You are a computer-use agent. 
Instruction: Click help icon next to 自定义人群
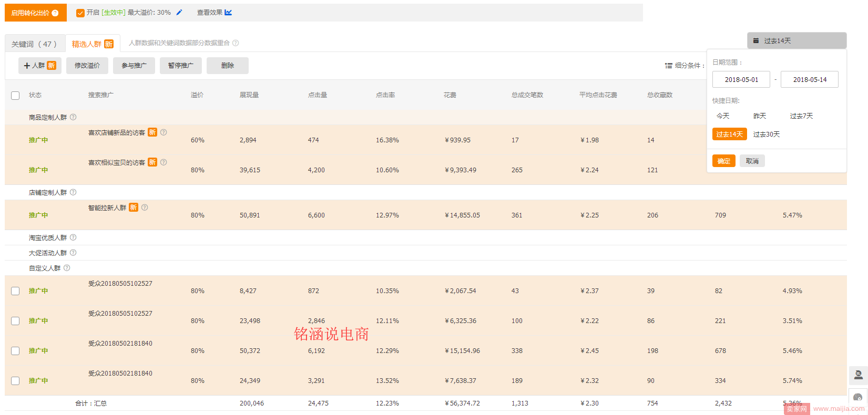67,268
